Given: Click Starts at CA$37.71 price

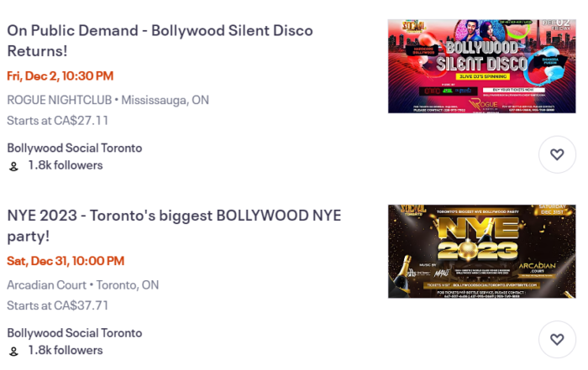Looking at the screenshot, I should tap(57, 305).
